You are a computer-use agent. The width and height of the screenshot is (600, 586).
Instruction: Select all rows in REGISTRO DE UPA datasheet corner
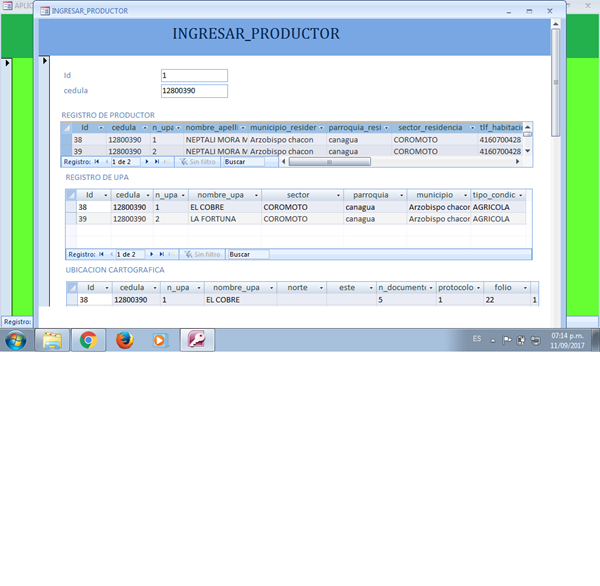point(71,195)
